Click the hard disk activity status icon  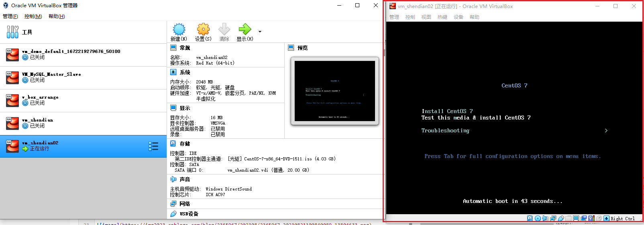(530, 218)
